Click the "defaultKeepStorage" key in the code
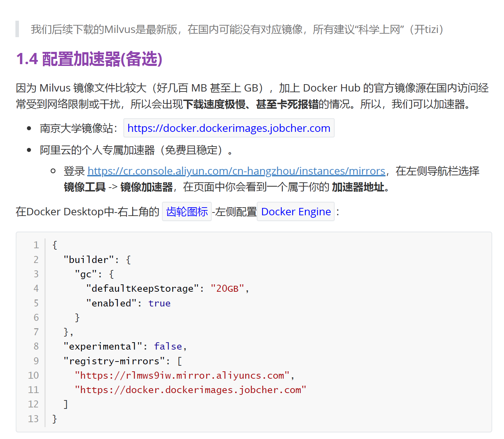Screen dimensions: 504x439 [143, 288]
